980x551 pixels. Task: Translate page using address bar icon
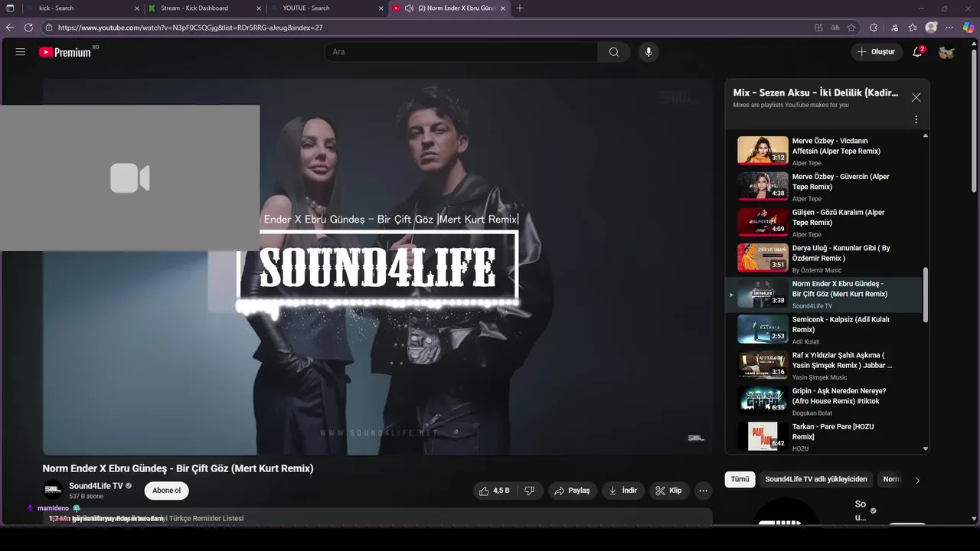pyautogui.click(x=835, y=28)
